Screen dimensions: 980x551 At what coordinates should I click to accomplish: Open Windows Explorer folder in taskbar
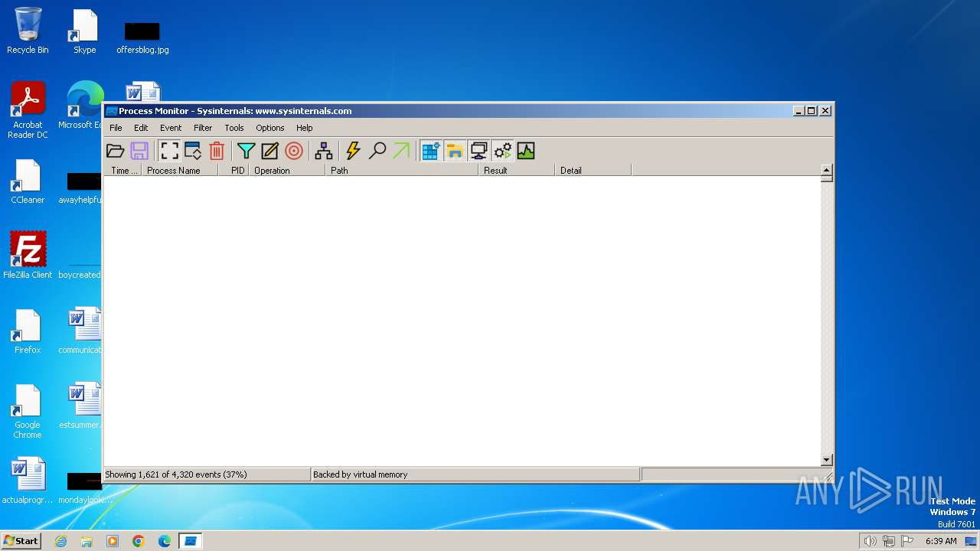click(87, 541)
